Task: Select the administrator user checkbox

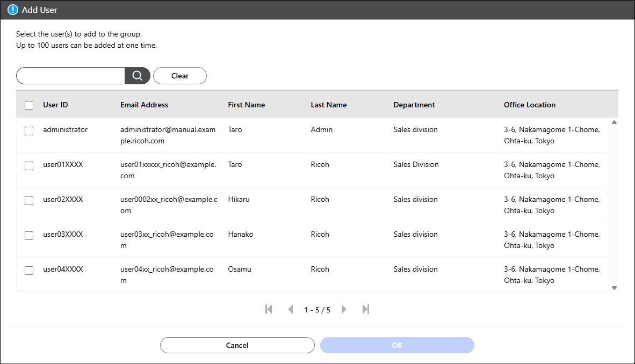Action: [x=29, y=130]
